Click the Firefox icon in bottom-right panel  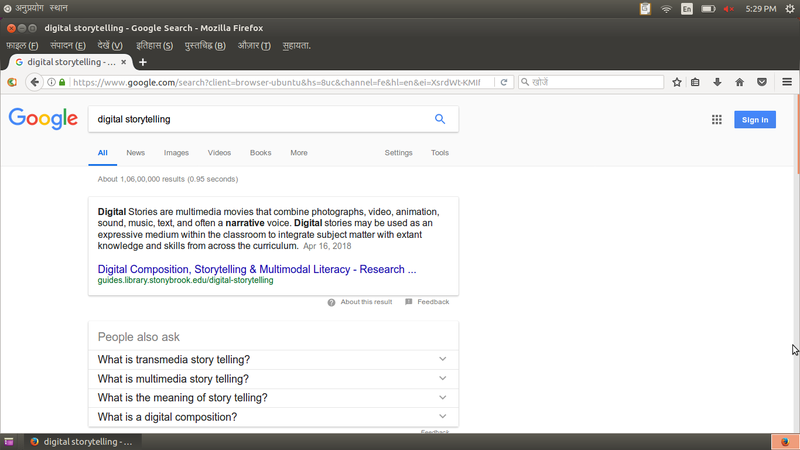[785, 442]
